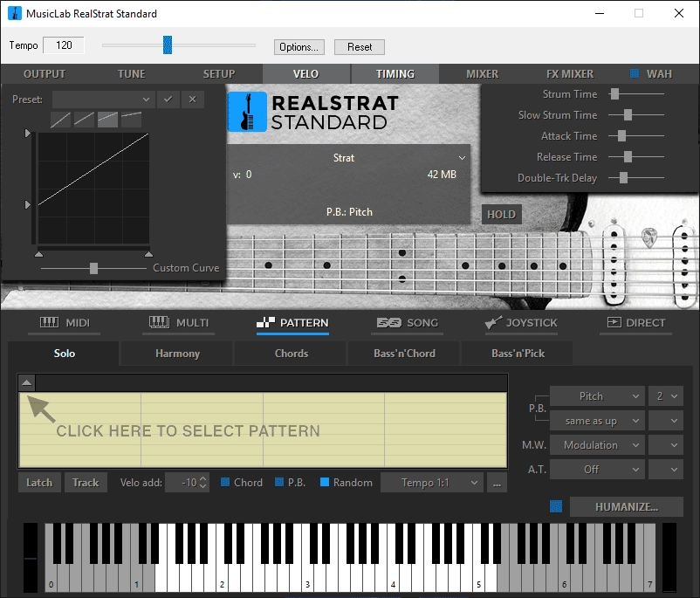Select the Bass'n'Pick pattern tab

(518, 354)
